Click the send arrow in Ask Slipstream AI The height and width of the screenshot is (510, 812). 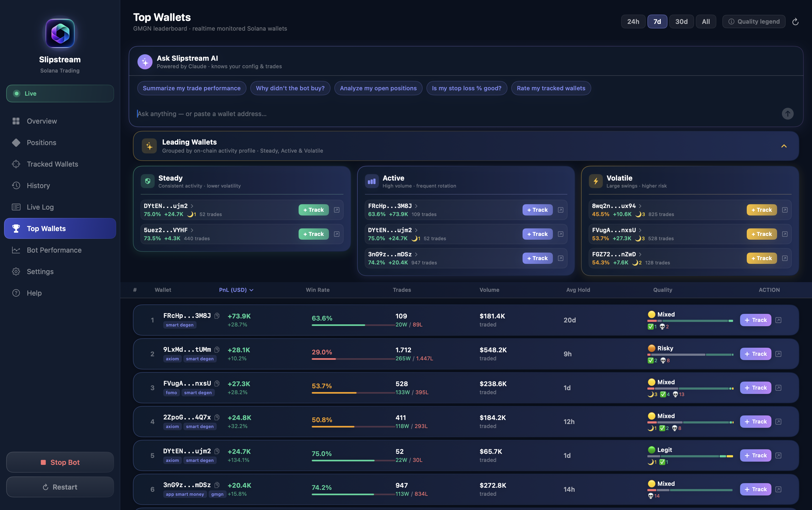pyautogui.click(x=787, y=114)
